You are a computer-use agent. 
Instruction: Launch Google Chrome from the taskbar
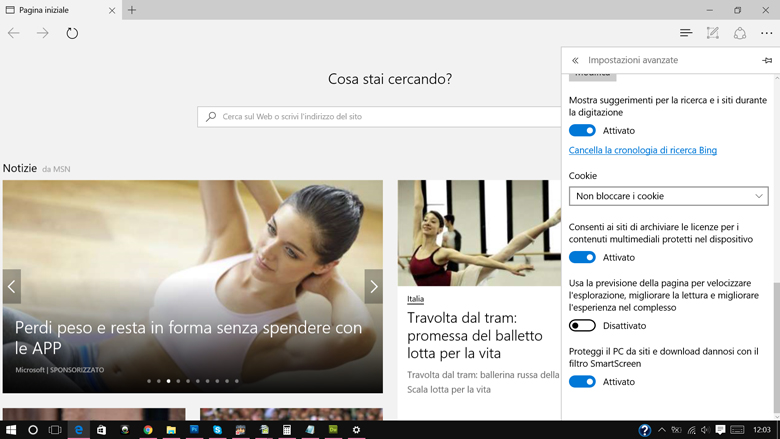coord(148,430)
